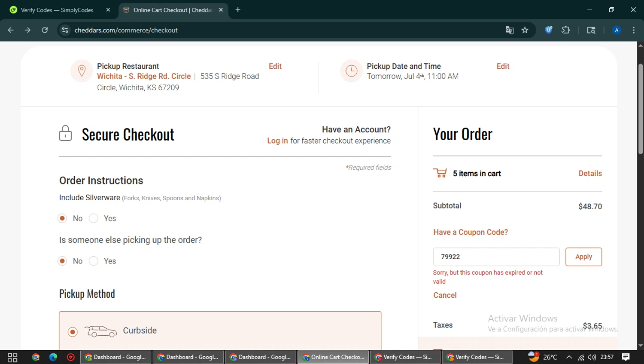Open the Windows notification center

626,357
